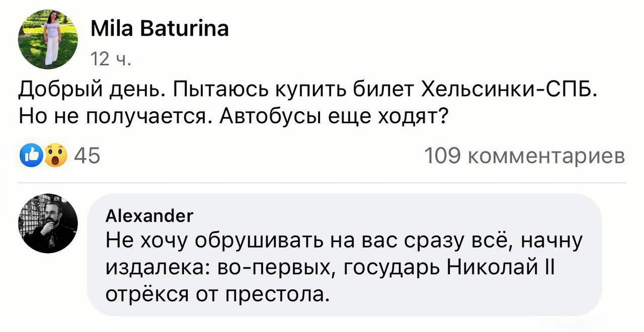The image size is (644, 332).
Task: Open Mila Baturina's profile photo
Action: click(x=48, y=39)
